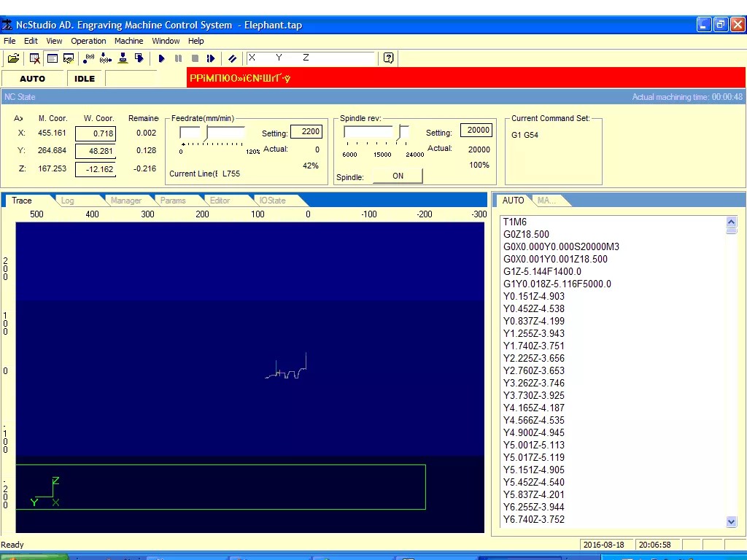Viewport: 747px width, 560px height.
Task: Toggle the Spindle ON button
Action: [x=398, y=176]
